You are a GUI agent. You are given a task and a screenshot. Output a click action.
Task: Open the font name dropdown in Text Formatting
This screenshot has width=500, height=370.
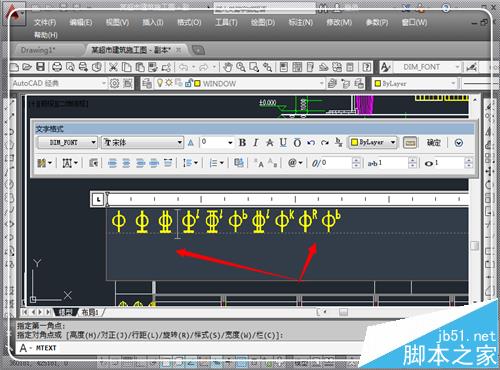pos(180,143)
